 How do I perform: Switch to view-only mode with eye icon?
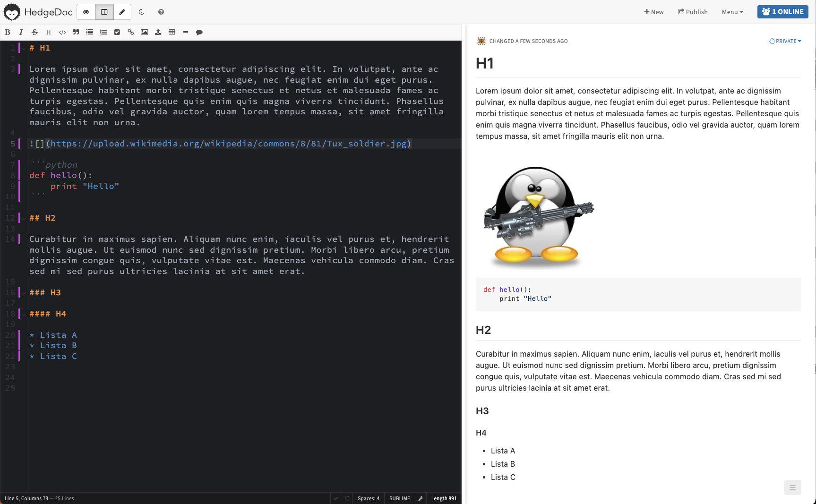(86, 12)
